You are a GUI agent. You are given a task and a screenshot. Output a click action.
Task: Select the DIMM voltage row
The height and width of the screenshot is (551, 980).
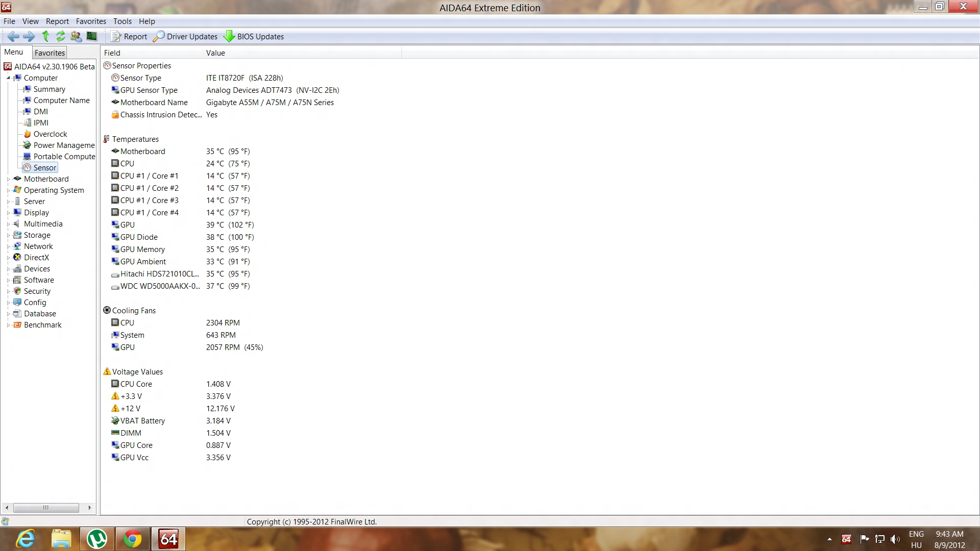point(171,433)
